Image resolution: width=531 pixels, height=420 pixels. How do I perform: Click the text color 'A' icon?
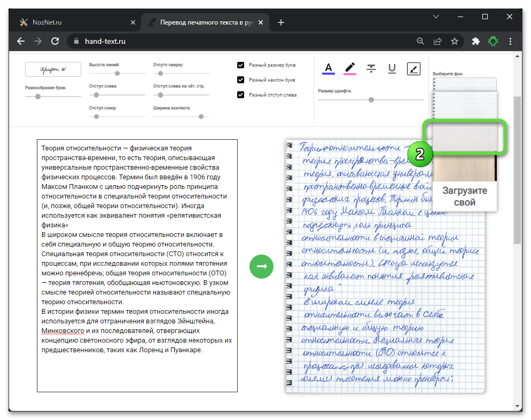(x=329, y=68)
